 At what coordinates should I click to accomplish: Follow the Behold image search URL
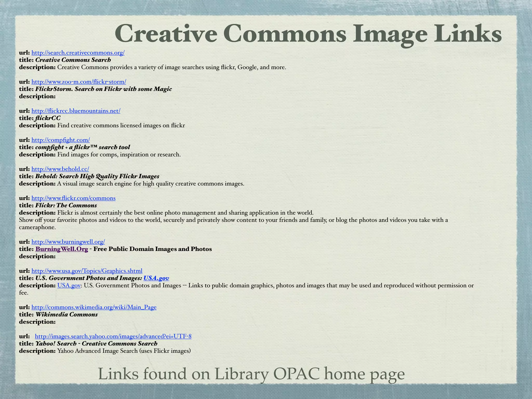click(60, 169)
